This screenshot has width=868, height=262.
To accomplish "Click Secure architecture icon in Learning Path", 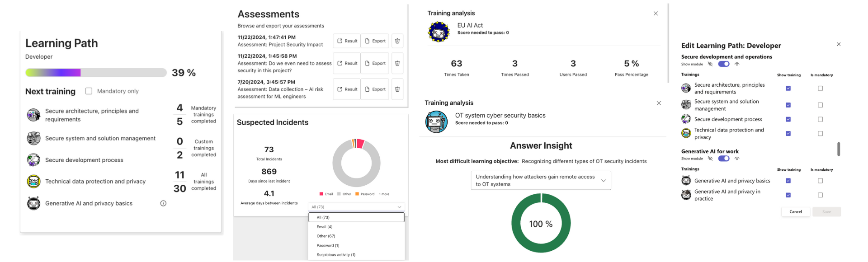I will click(x=33, y=115).
